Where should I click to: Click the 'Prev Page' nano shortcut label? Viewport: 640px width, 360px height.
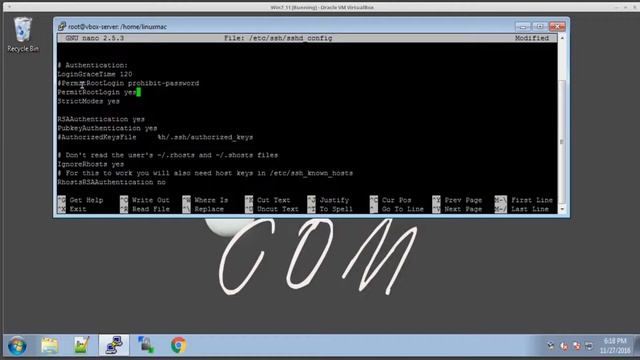point(463,200)
